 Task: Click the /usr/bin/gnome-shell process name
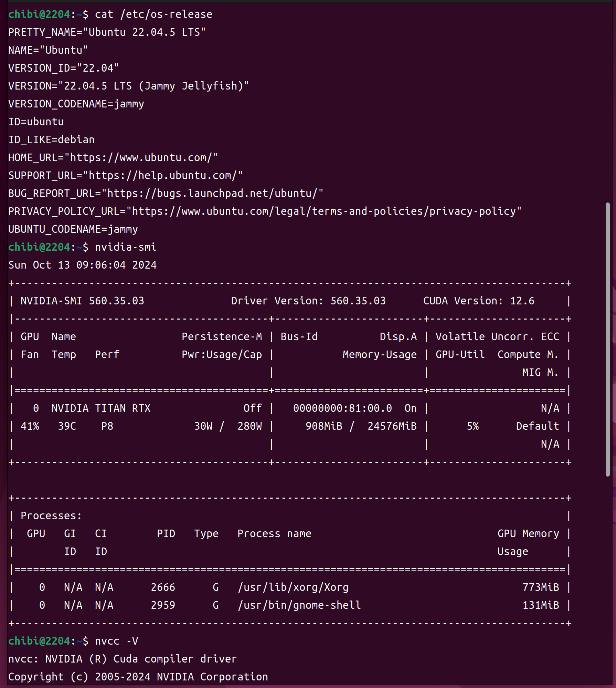click(x=299, y=605)
